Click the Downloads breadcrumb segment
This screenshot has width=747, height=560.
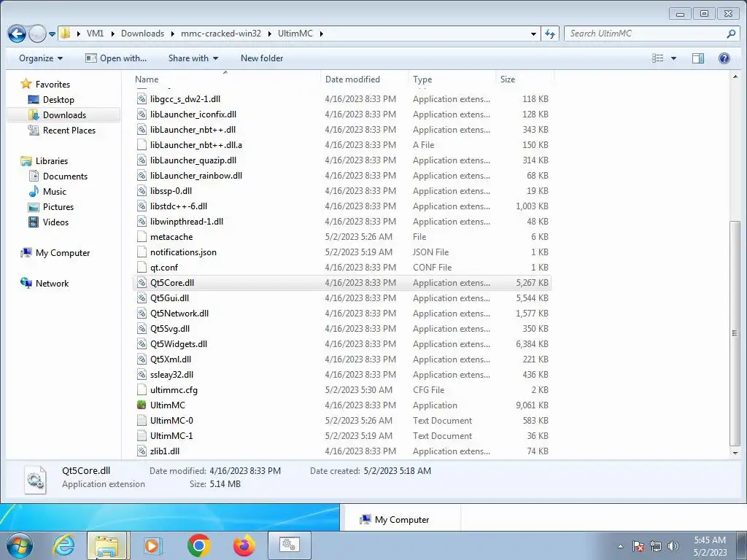coord(142,34)
